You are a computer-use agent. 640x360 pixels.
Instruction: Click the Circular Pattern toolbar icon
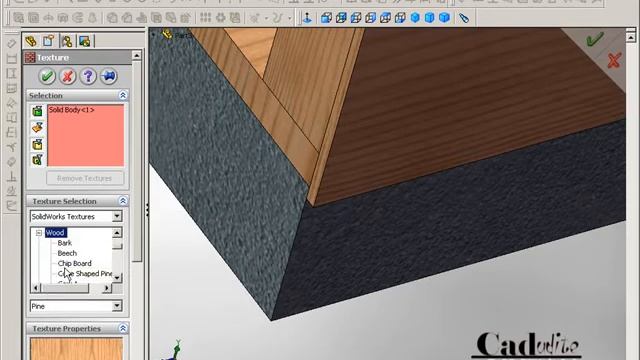click(220, 18)
